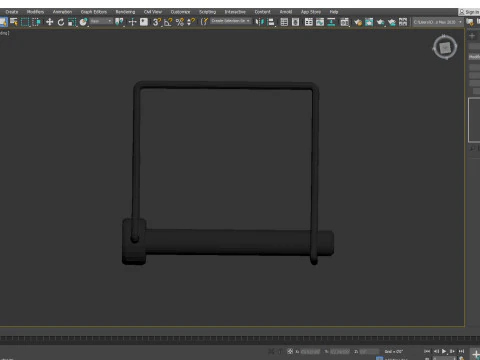The width and height of the screenshot is (480, 360).
Task: Open the Curve Editor icon
Action: (x=320, y=22)
